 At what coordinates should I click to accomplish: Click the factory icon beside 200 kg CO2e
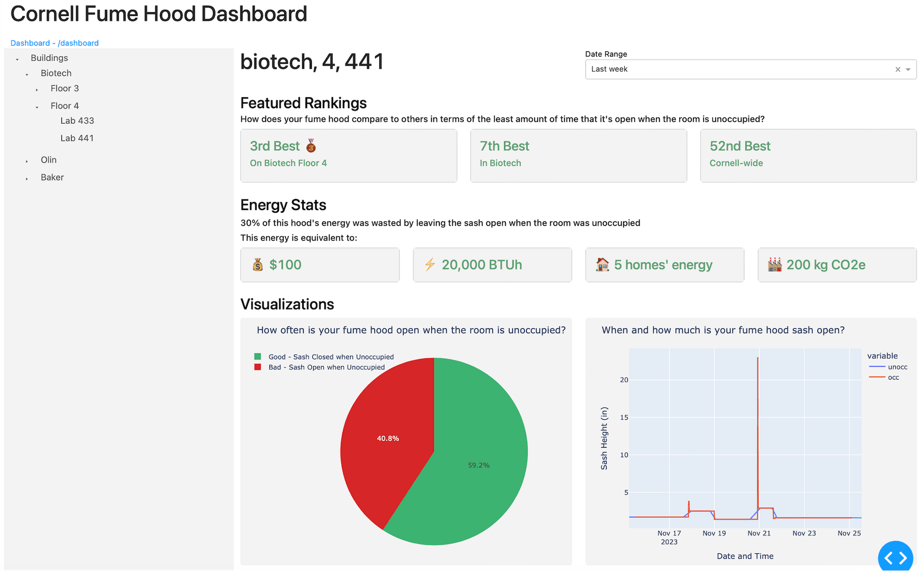pos(774,265)
